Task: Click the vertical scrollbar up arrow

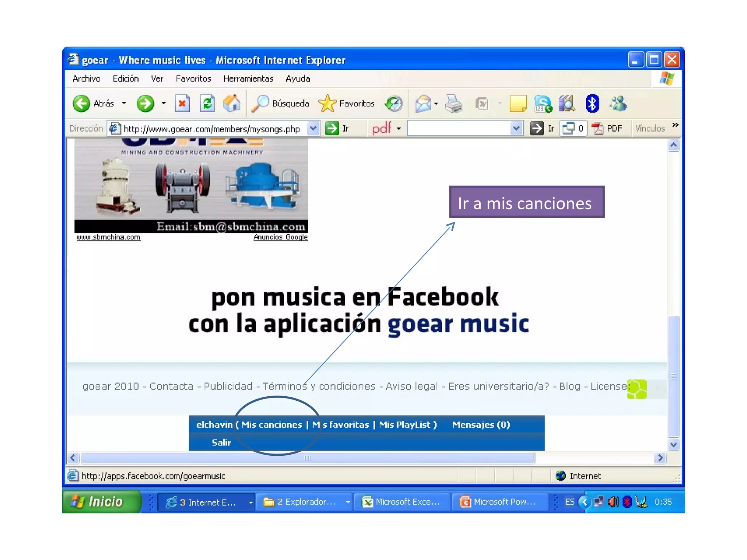Action: click(x=673, y=145)
